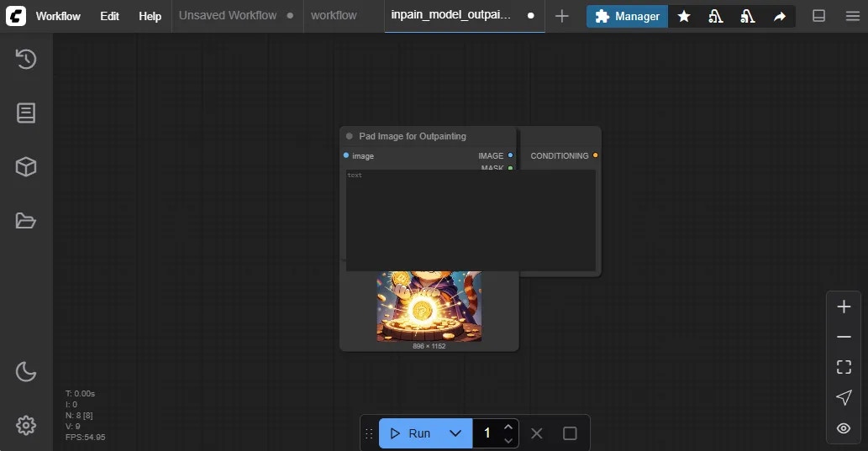Click the FPS:54.95 readout

85,438
